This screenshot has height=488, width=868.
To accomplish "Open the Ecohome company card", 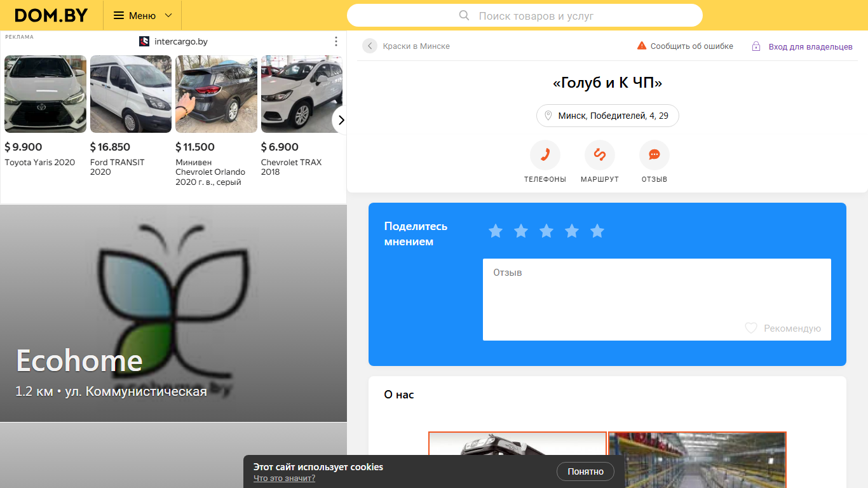I will click(173, 313).
